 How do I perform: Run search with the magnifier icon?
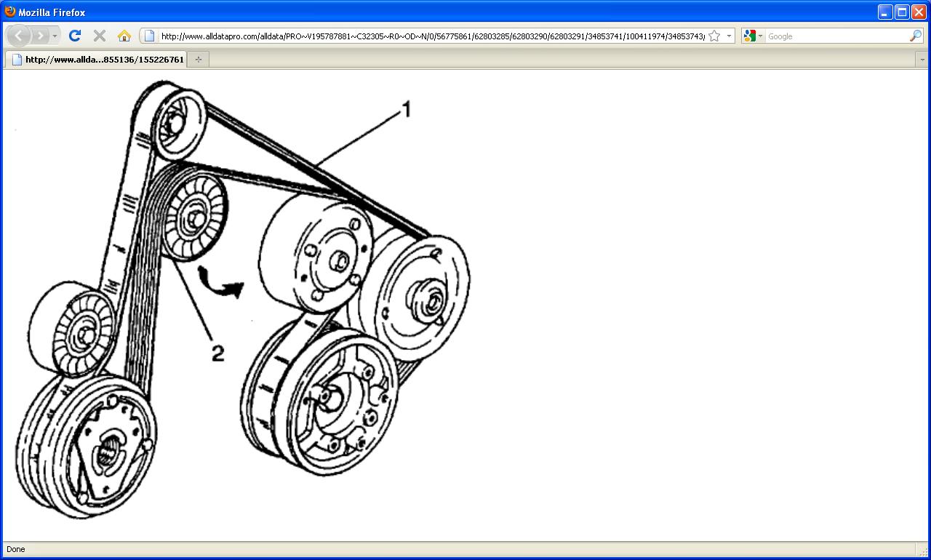(x=916, y=36)
